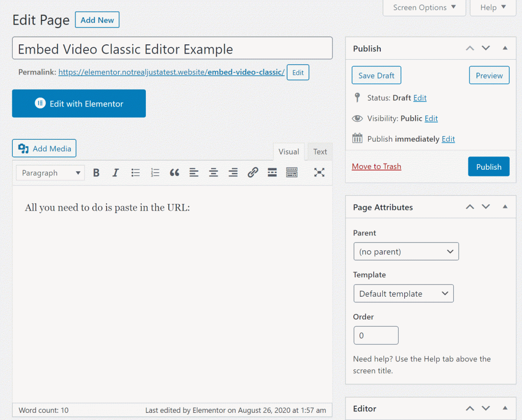Click the Edit with Elementor button

(79, 103)
